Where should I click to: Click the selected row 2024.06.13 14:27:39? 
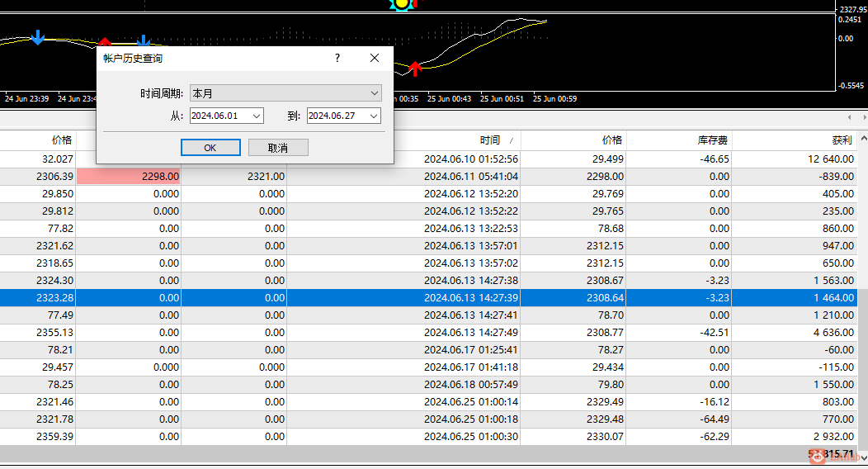(x=428, y=297)
